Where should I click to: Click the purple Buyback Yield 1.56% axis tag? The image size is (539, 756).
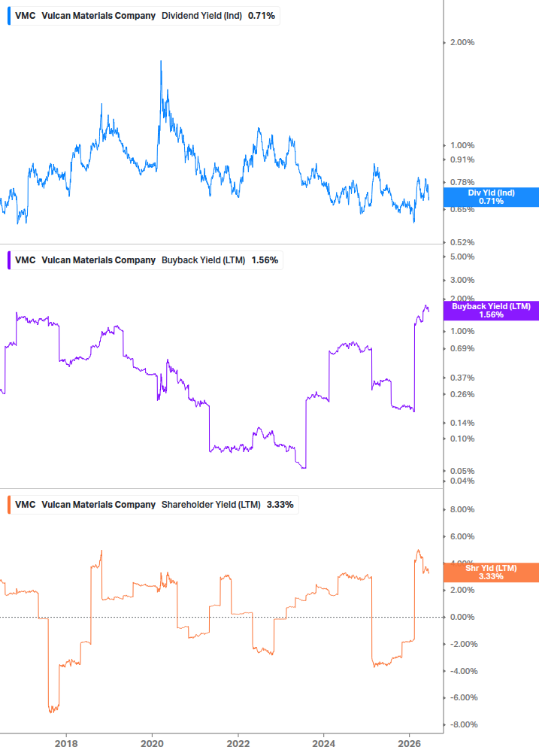click(x=491, y=311)
